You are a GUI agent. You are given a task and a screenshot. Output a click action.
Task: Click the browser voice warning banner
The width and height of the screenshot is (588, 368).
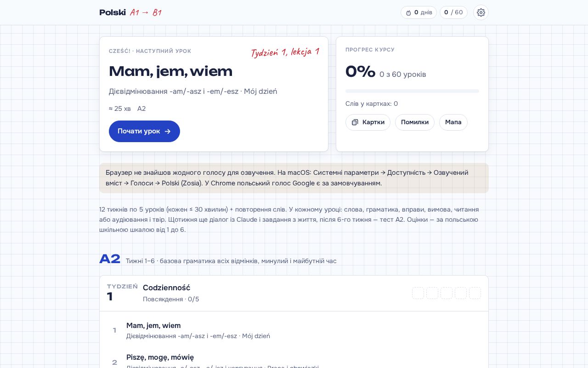tap(294, 178)
